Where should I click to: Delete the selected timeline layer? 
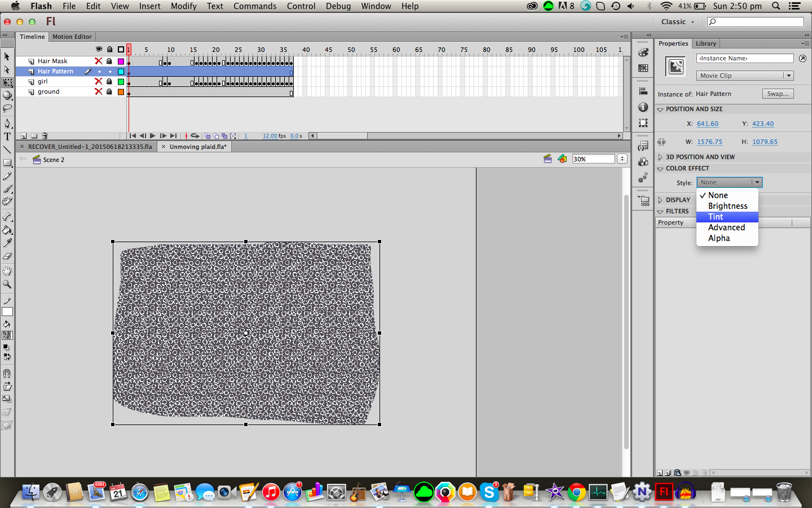(x=45, y=136)
